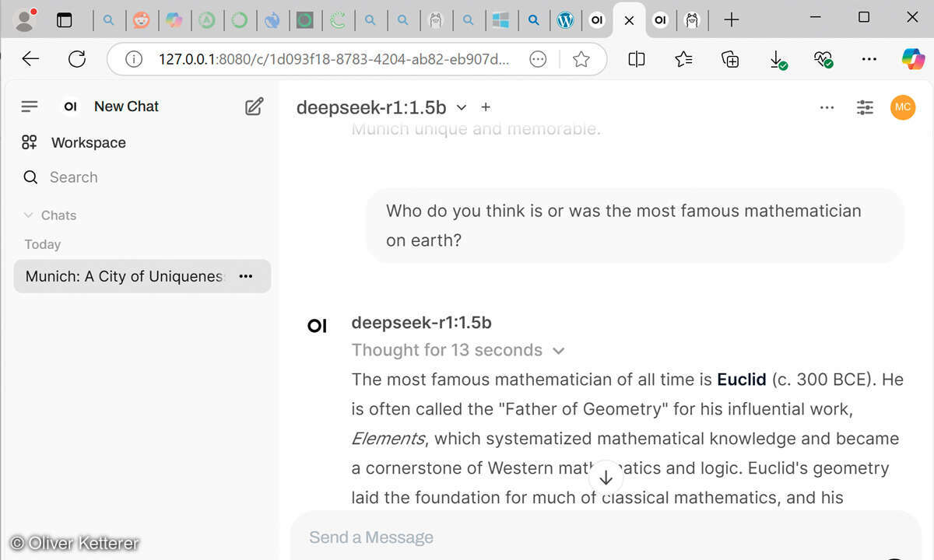
Task: Switch to the WordPress tab
Action: 566,20
